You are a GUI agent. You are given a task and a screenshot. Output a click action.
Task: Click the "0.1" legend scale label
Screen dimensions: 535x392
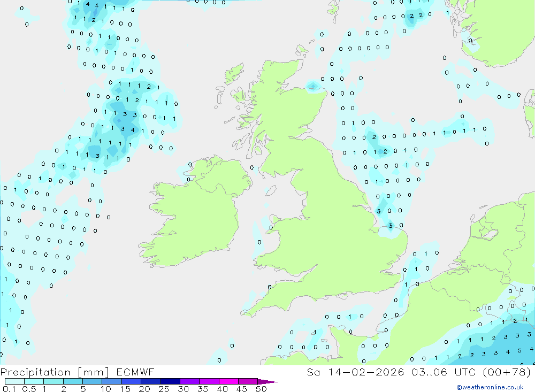coord(9,389)
